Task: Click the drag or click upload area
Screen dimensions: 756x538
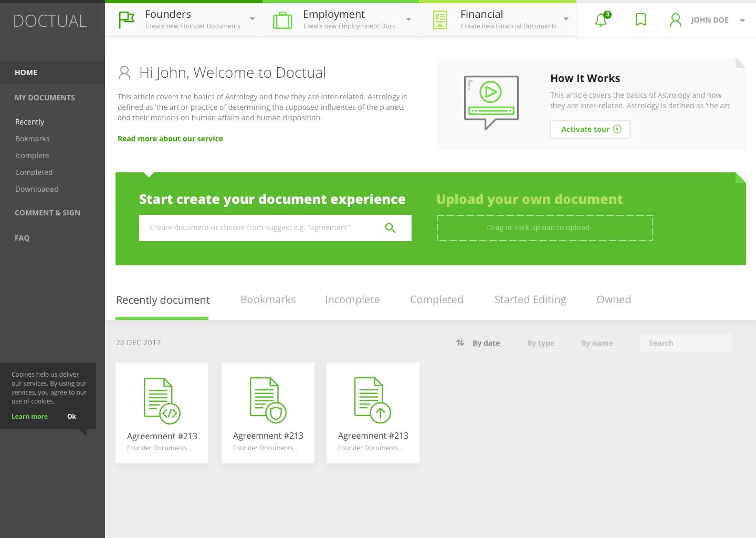Action: click(x=544, y=227)
